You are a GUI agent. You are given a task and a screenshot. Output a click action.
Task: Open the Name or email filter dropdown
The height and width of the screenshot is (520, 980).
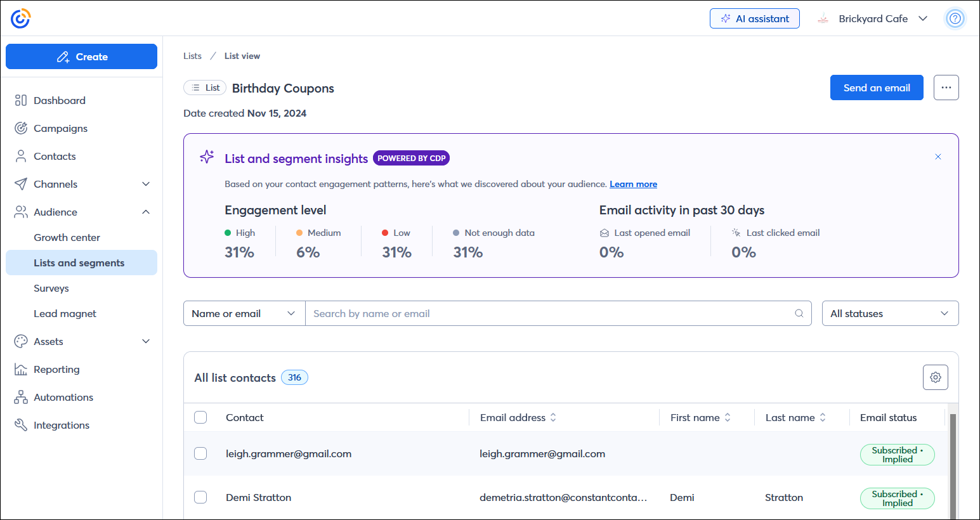244,313
